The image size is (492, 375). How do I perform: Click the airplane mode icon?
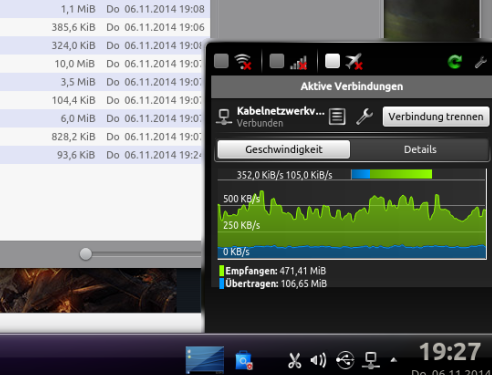pos(354,62)
